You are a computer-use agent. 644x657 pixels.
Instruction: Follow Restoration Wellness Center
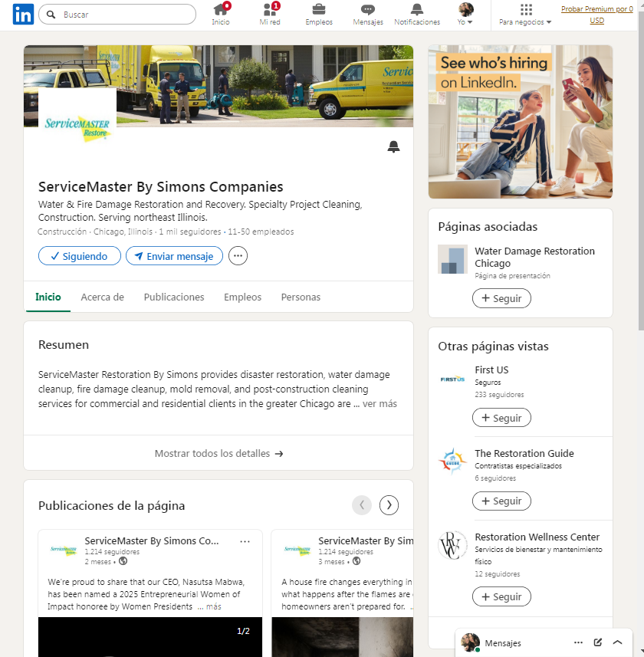(x=501, y=596)
